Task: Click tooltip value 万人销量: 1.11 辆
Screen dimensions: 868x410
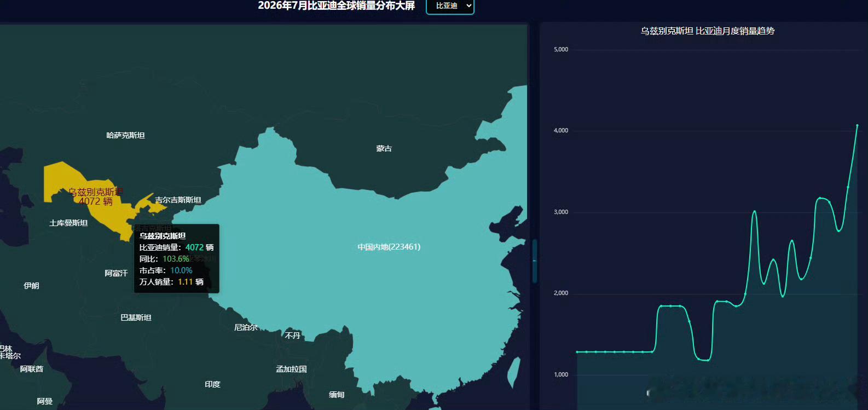Action: click(x=171, y=282)
